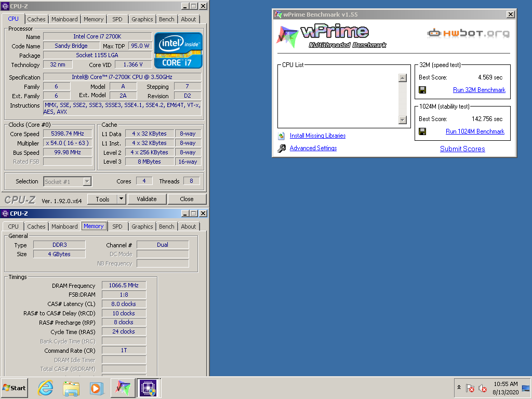Click the Install Missing Libraries icon

coord(281,136)
